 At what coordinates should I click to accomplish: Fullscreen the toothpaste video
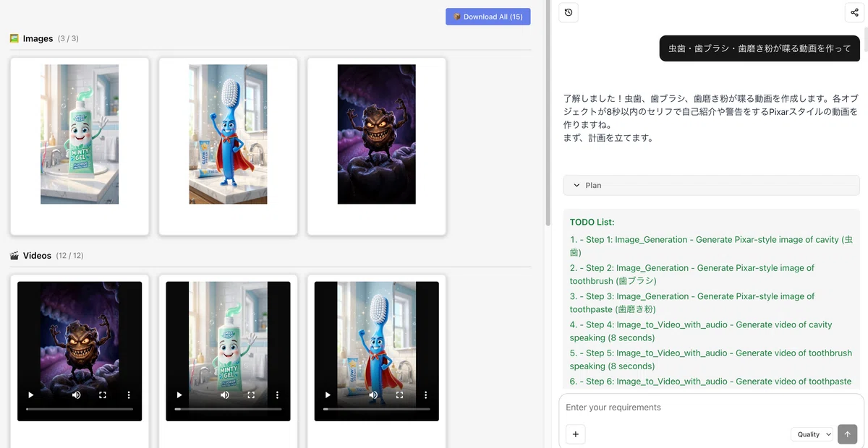[251, 395]
